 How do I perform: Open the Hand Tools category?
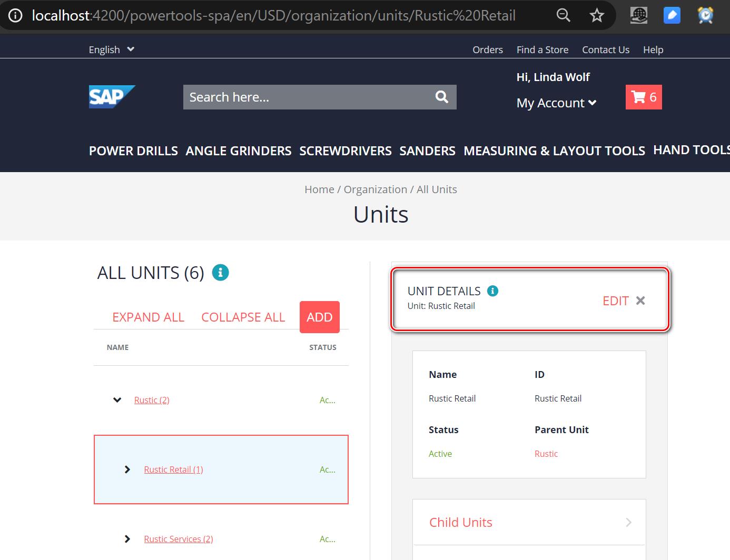(692, 150)
